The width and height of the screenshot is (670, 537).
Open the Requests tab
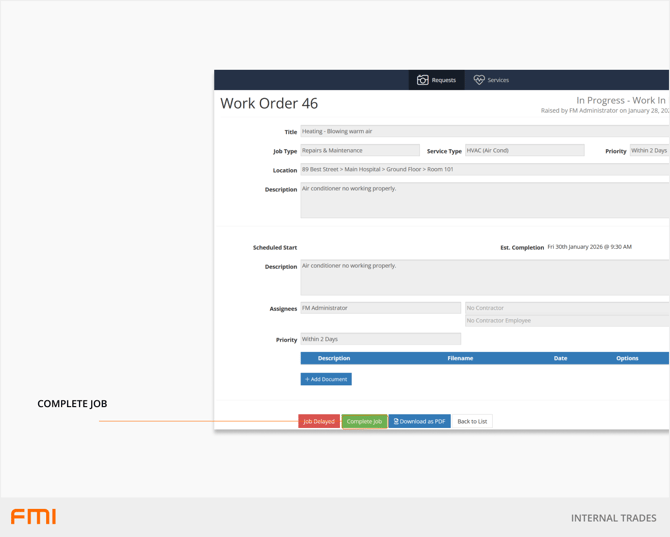[436, 80]
